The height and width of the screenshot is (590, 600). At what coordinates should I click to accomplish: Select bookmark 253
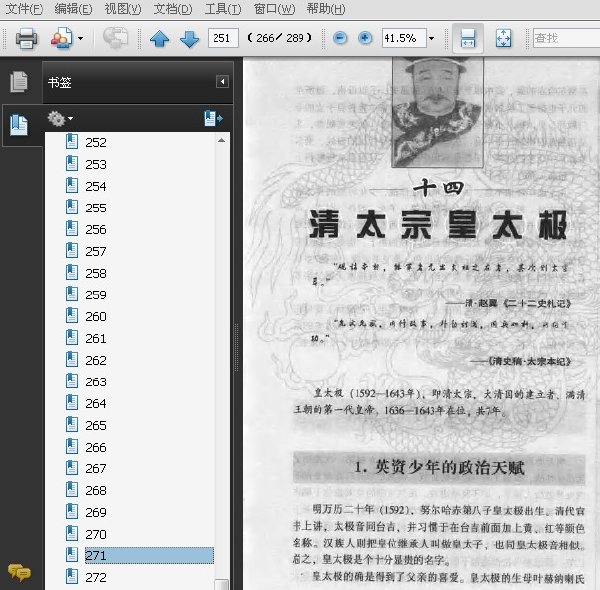(96, 165)
